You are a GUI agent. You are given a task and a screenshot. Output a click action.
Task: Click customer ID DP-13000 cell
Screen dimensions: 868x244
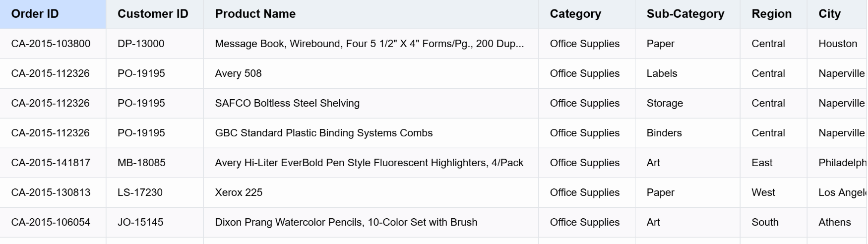pos(141,44)
